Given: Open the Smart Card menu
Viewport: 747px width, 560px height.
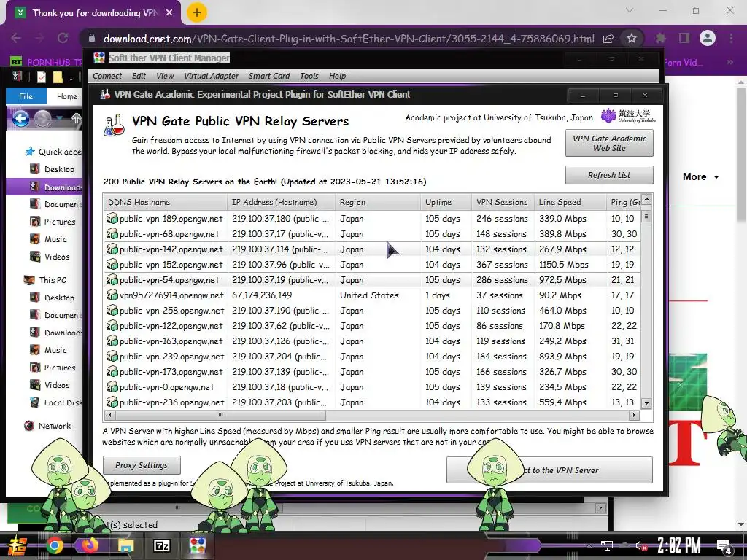Looking at the screenshot, I should pyautogui.click(x=269, y=76).
